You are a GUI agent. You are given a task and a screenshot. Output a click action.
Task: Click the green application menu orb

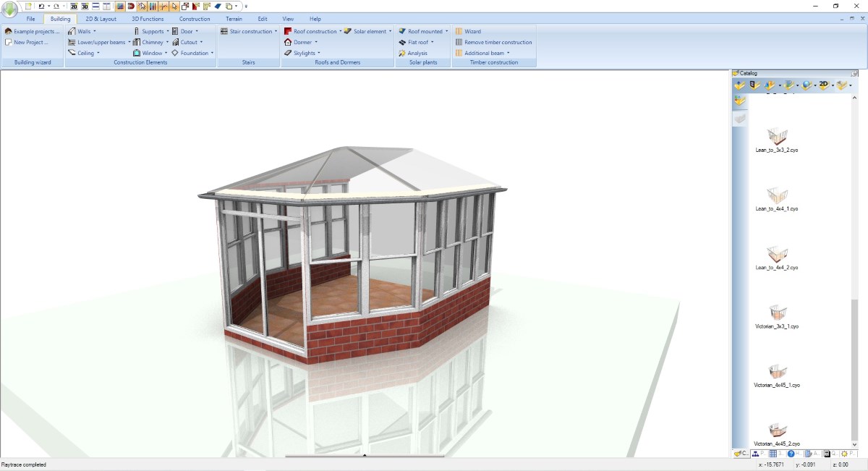9,9
